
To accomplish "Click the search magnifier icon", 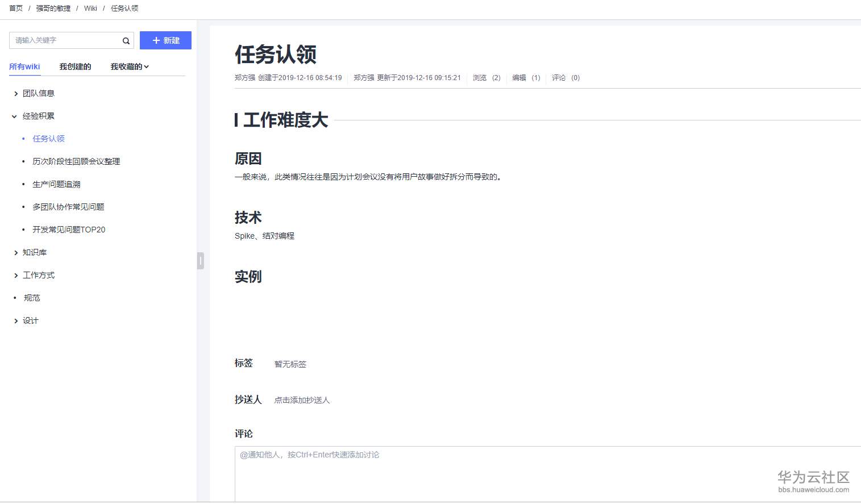I will 126,41.
